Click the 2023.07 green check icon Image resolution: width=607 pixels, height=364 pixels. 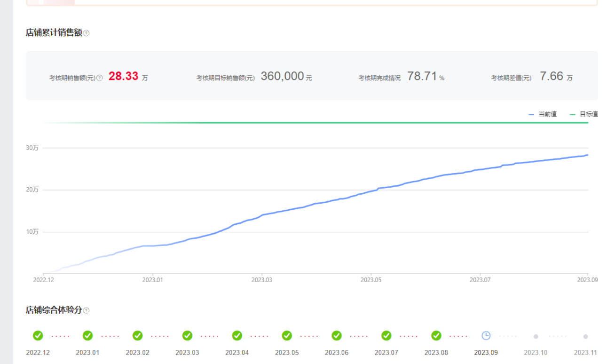click(x=386, y=336)
